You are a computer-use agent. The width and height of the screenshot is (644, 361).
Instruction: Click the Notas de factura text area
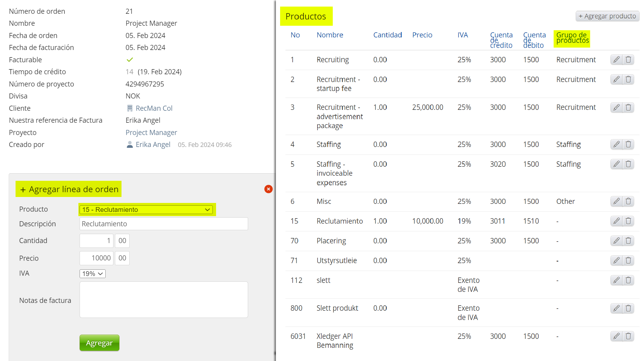(x=164, y=300)
